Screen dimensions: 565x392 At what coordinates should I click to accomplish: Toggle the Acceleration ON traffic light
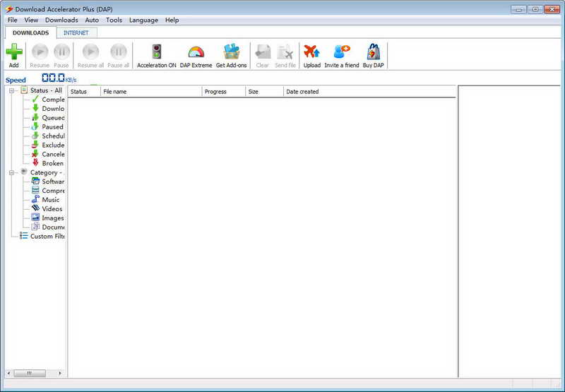[157, 52]
